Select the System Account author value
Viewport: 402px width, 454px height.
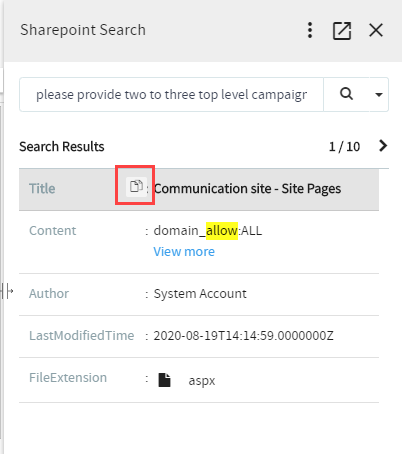[200, 294]
